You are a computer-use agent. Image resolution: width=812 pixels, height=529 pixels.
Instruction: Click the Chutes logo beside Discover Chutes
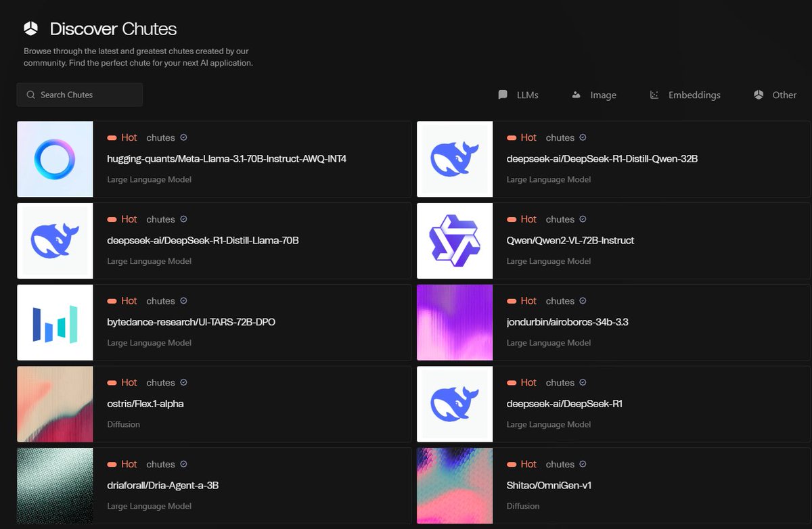coord(30,28)
